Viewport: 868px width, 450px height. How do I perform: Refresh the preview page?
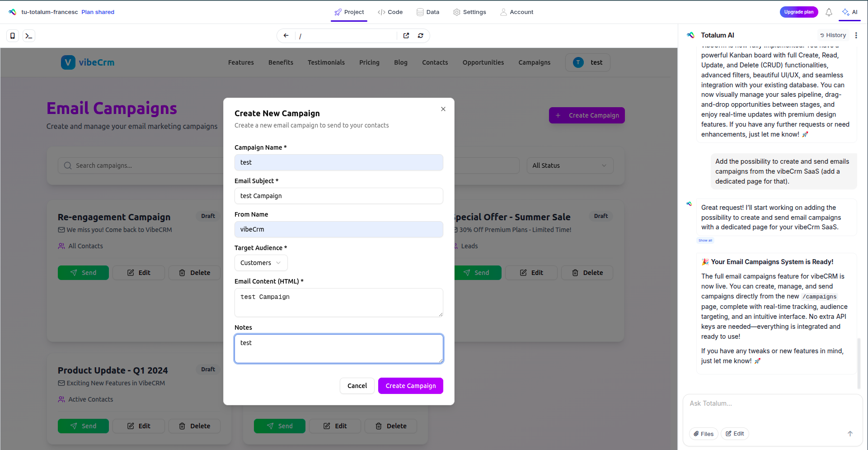421,36
